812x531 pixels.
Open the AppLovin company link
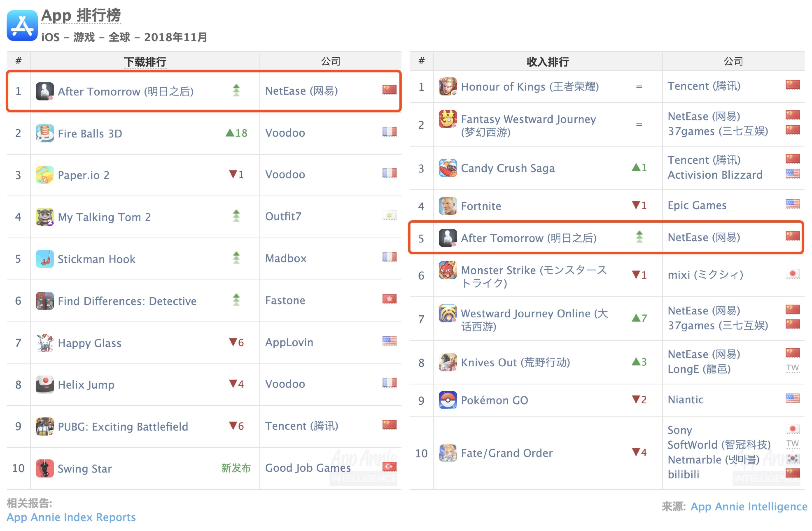point(289,343)
